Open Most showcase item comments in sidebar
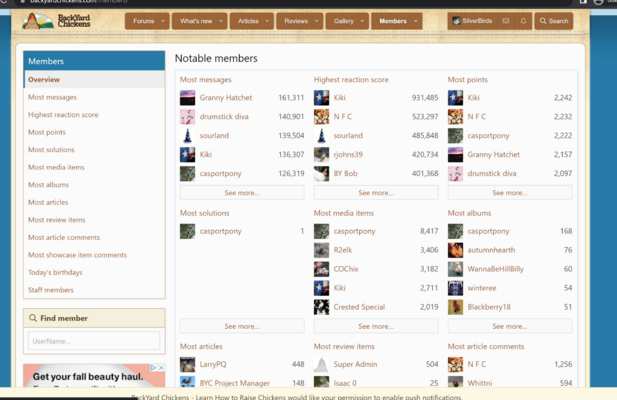Screen dimensions: 617x400 [78, 255]
